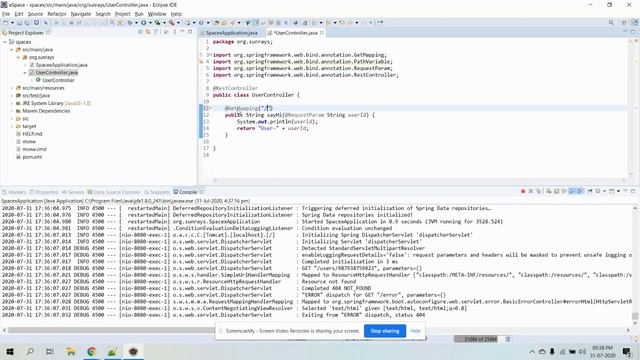Select the Java perspective icon at top right
Image resolution: width=640 pixels, height=360 pixels.
coord(635,23)
